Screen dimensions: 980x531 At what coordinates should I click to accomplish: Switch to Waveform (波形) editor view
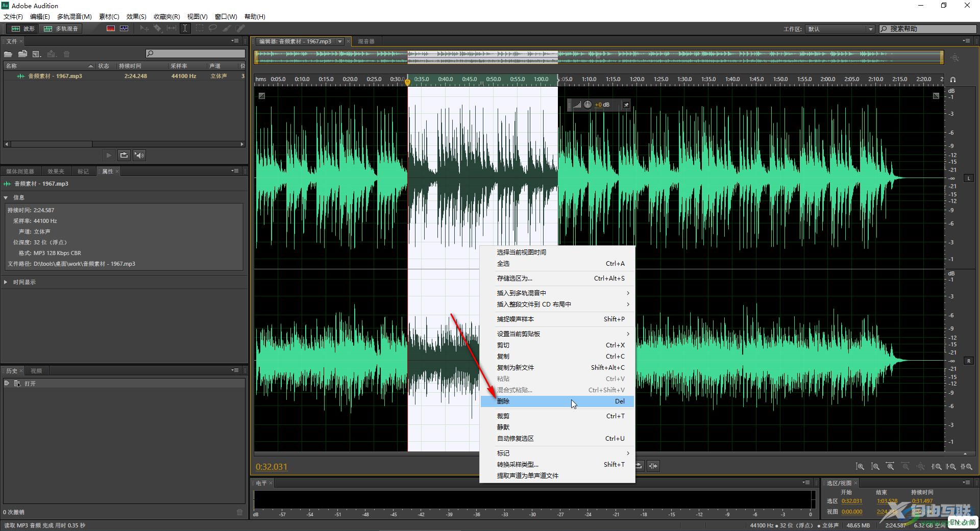(23, 29)
